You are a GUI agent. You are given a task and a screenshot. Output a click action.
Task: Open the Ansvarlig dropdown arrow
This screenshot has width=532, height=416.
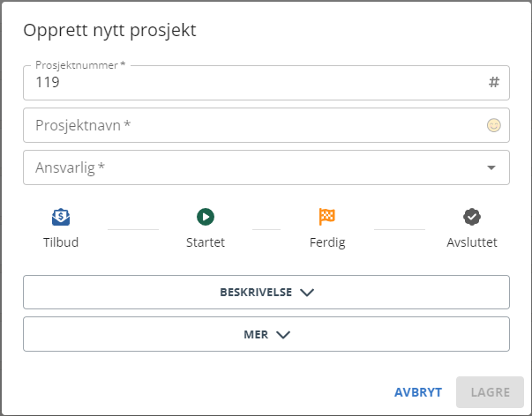491,167
